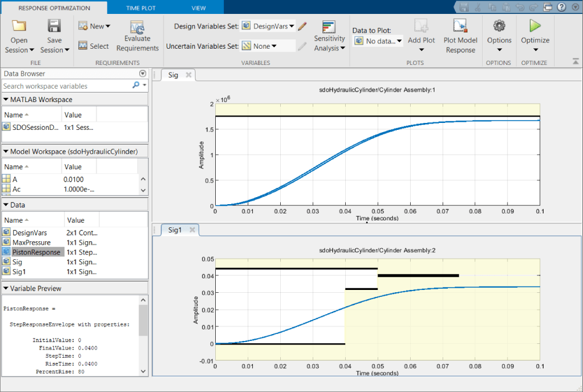Edit design variables with pencil icon
Viewport: 583px width, 392px height.
[x=302, y=26]
